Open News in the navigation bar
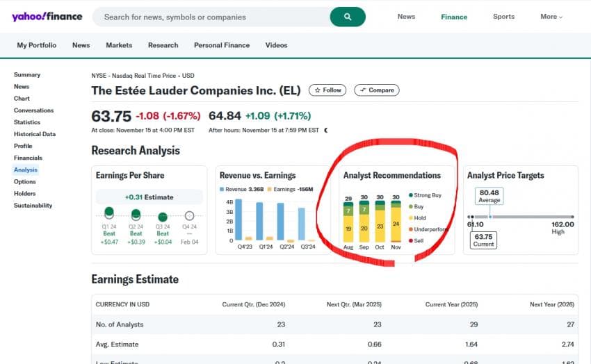The image size is (591, 364). pos(81,45)
